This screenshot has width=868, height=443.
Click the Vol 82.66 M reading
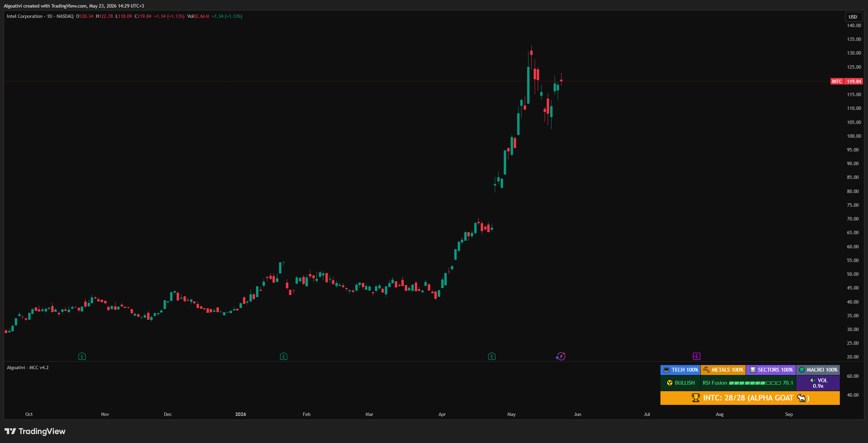(x=198, y=16)
